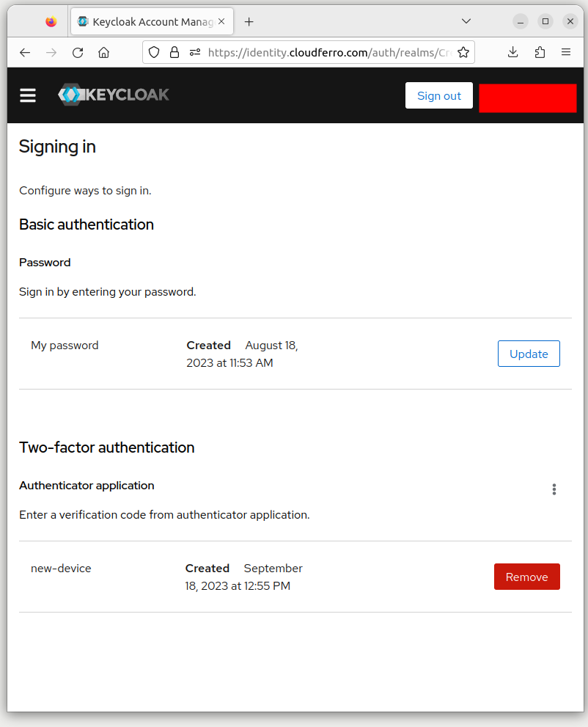Click the Keycloak logo

pyautogui.click(x=114, y=95)
